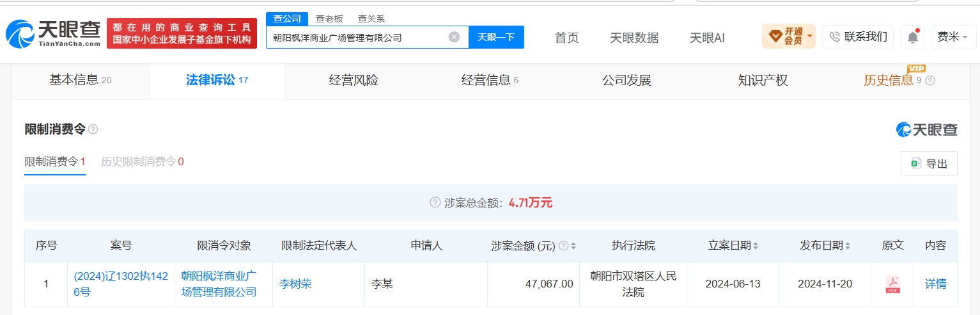Expand the 开通会员 dropdown

[788, 36]
